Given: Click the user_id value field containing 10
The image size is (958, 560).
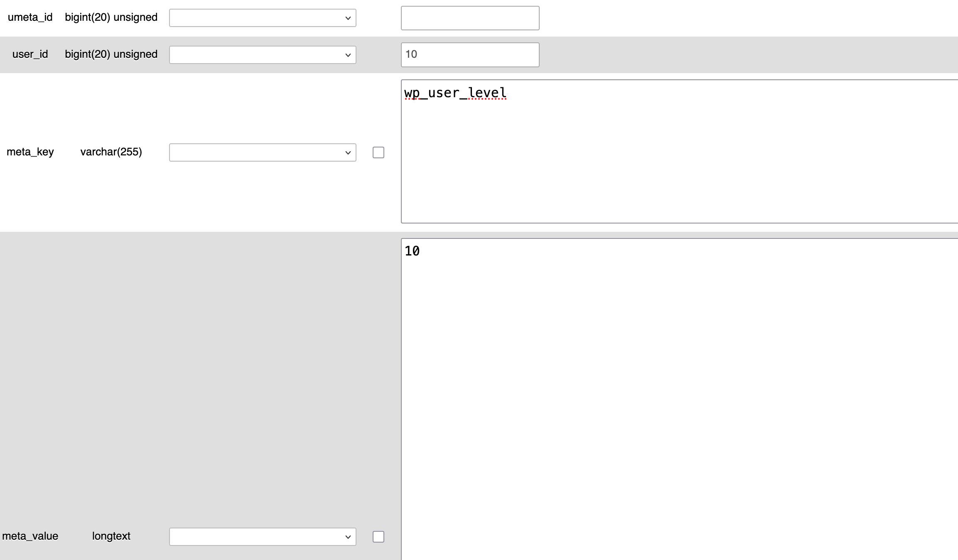Looking at the screenshot, I should [x=470, y=55].
